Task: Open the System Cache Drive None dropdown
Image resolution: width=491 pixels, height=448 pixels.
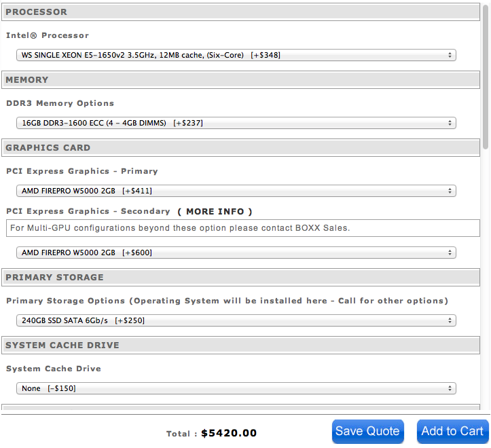Action: [x=236, y=388]
